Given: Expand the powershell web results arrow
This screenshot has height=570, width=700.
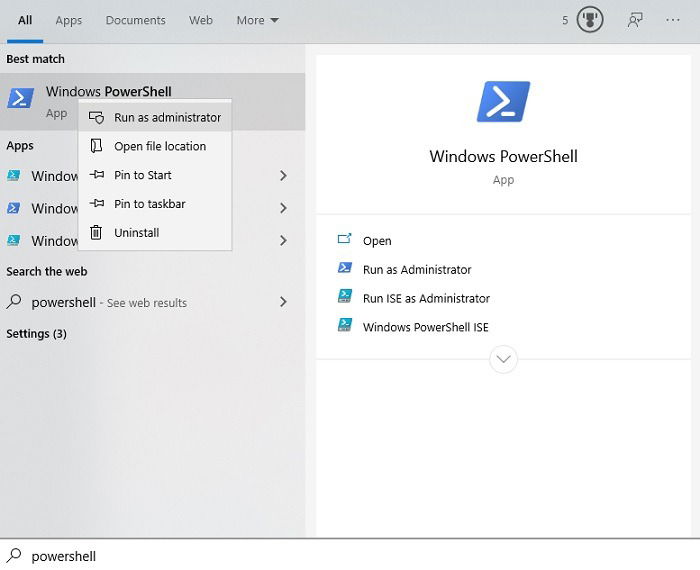Looking at the screenshot, I should (283, 302).
